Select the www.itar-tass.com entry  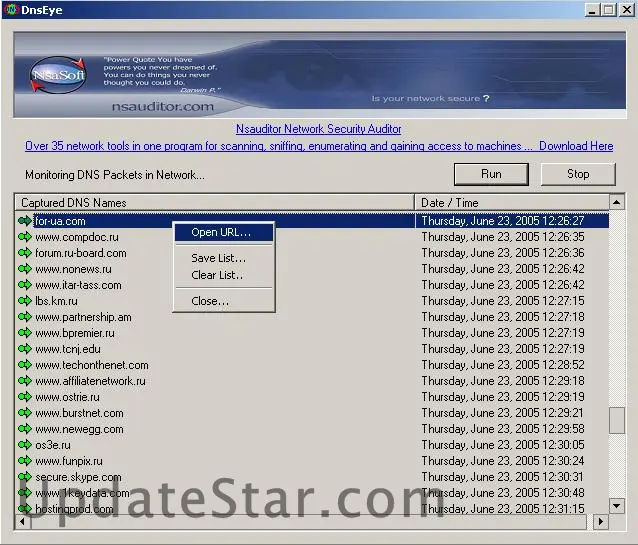coord(78,285)
